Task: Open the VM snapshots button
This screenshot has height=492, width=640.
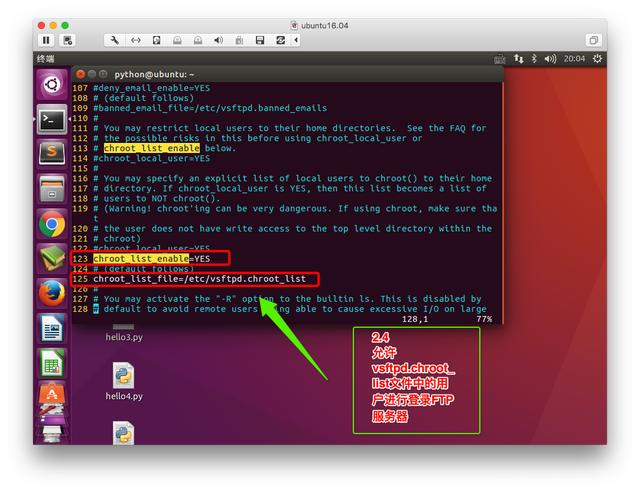Action: pyautogui.click(x=67, y=40)
